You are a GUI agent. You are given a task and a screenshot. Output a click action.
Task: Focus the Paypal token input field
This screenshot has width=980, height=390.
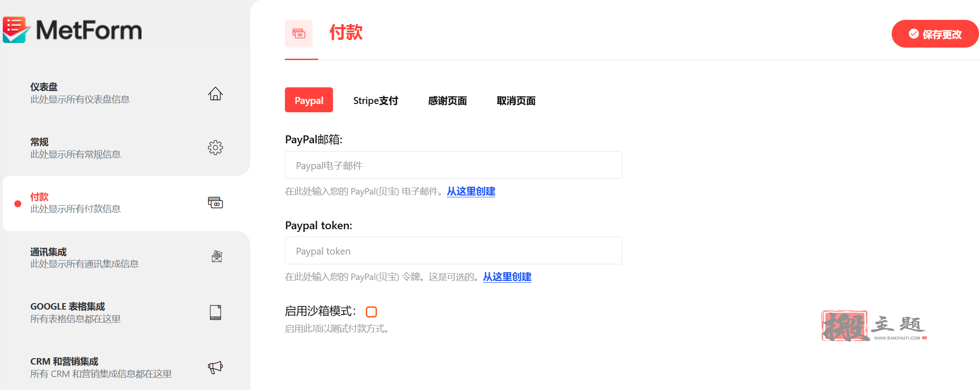pos(453,250)
